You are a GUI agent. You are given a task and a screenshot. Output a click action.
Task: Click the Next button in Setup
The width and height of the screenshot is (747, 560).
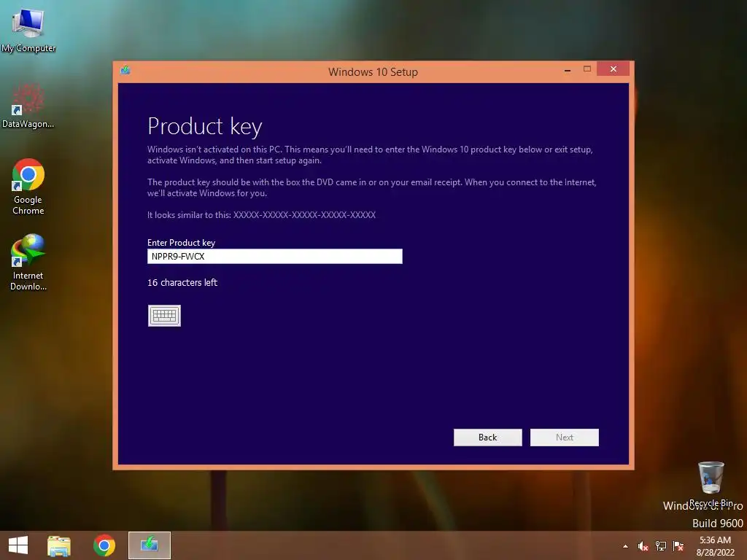coord(565,437)
